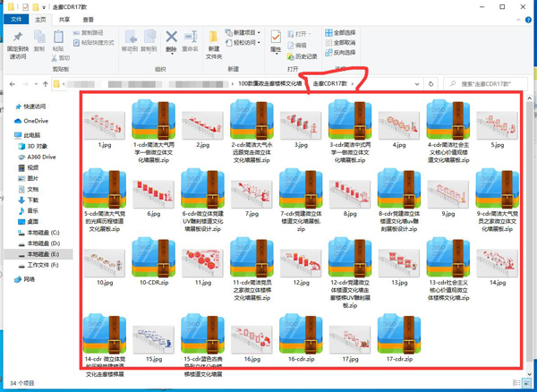Click the 重命名 rename icon
The image size is (537, 392).
191,38
